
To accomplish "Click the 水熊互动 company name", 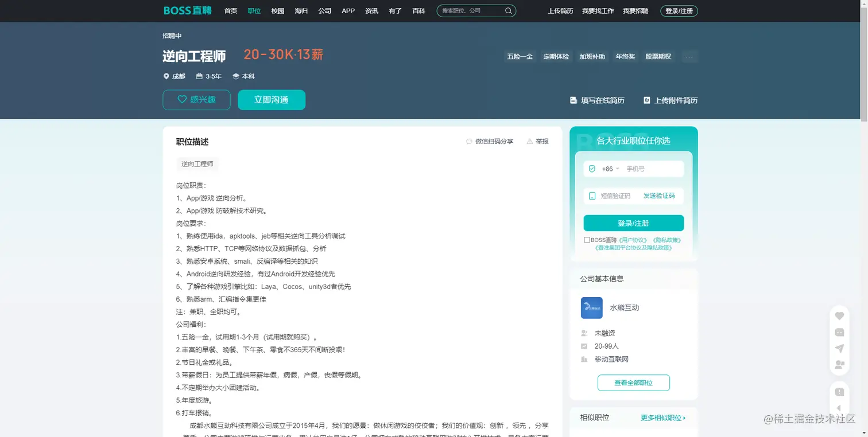I will click(x=624, y=308).
